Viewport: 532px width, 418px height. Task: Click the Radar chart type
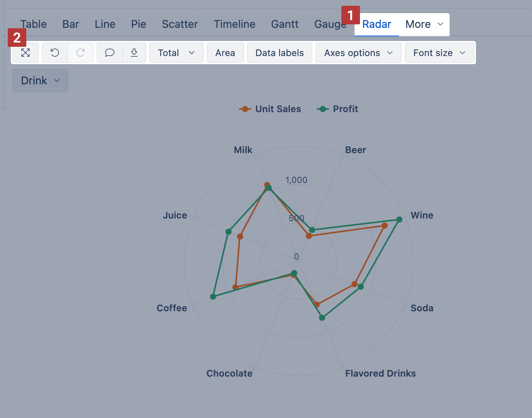[x=376, y=24]
